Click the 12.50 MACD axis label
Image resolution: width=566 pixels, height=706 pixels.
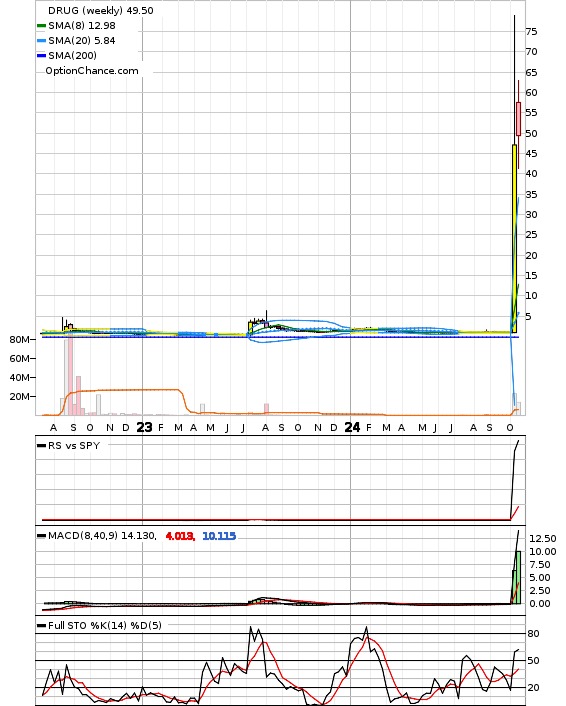543,539
